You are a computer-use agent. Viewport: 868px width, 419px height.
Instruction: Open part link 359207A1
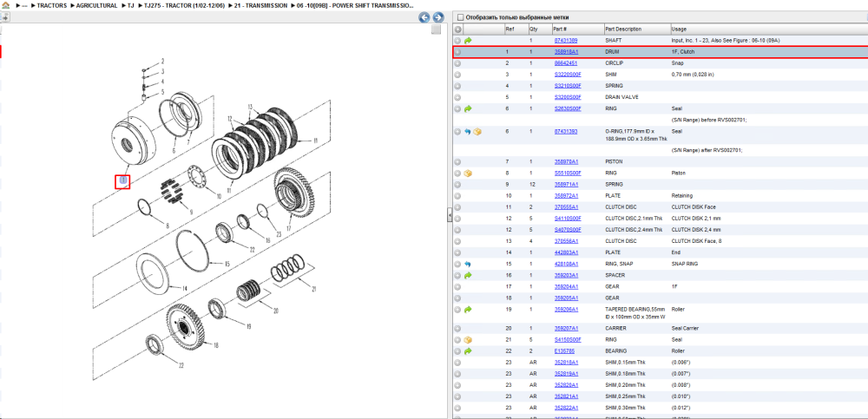566,328
